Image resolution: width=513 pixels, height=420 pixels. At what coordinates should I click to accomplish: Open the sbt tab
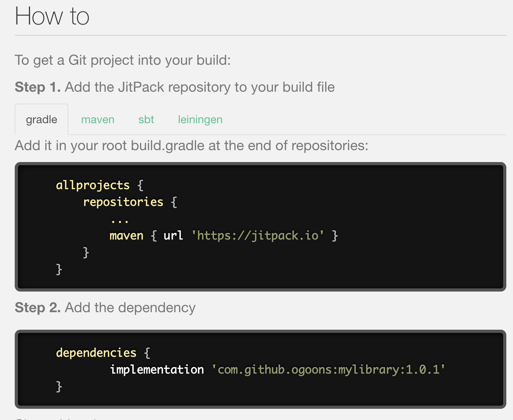click(x=146, y=120)
